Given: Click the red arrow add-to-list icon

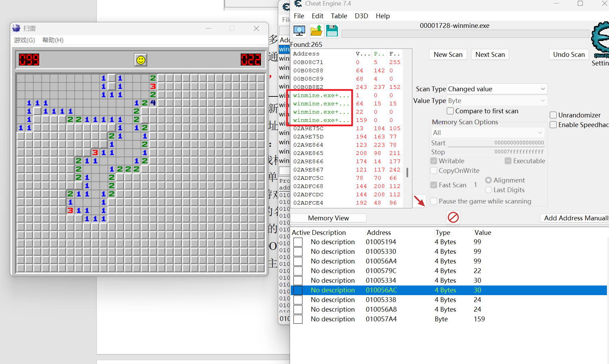Looking at the screenshot, I should pos(420,201).
